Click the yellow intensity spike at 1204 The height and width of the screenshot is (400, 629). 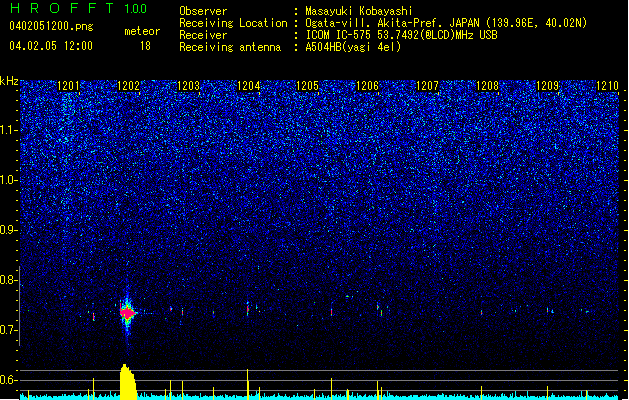(248, 384)
